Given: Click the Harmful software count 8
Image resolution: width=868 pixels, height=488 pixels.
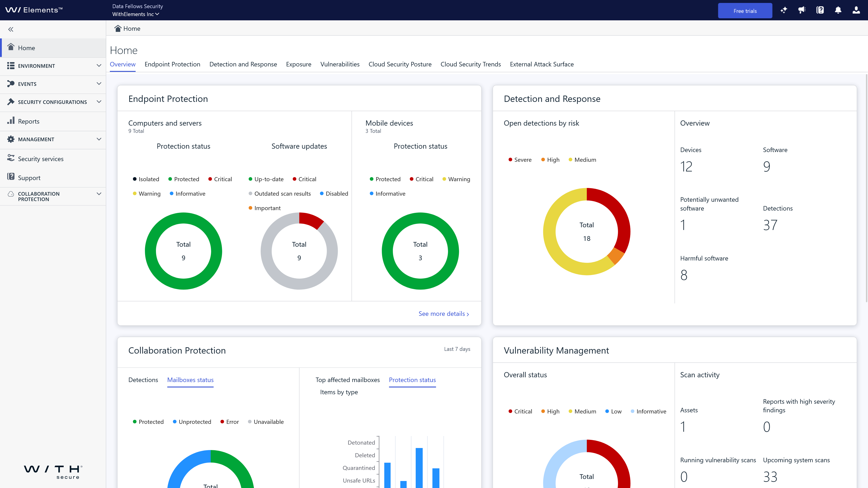Looking at the screenshot, I should [684, 275].
